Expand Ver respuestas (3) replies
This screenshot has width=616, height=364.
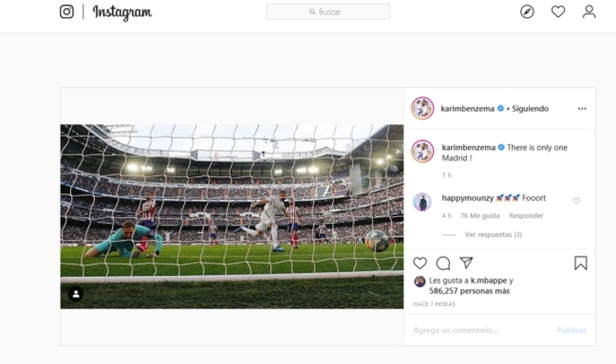493,235
